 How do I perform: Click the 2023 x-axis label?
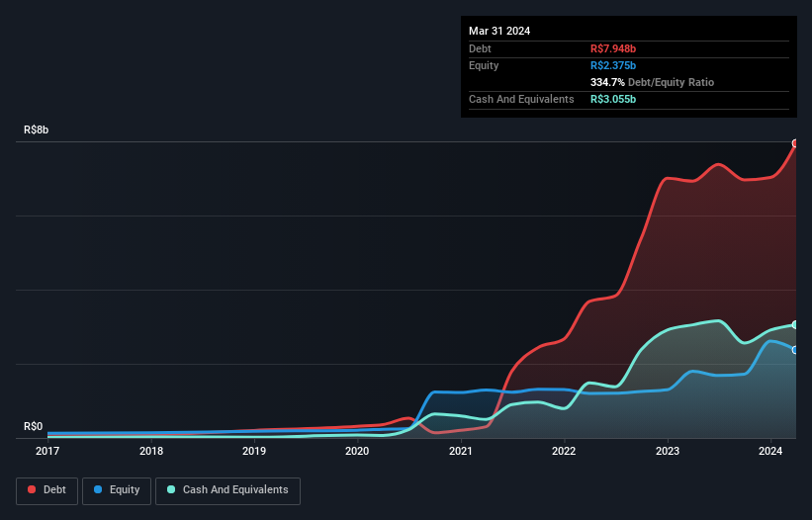coord(668,451)
